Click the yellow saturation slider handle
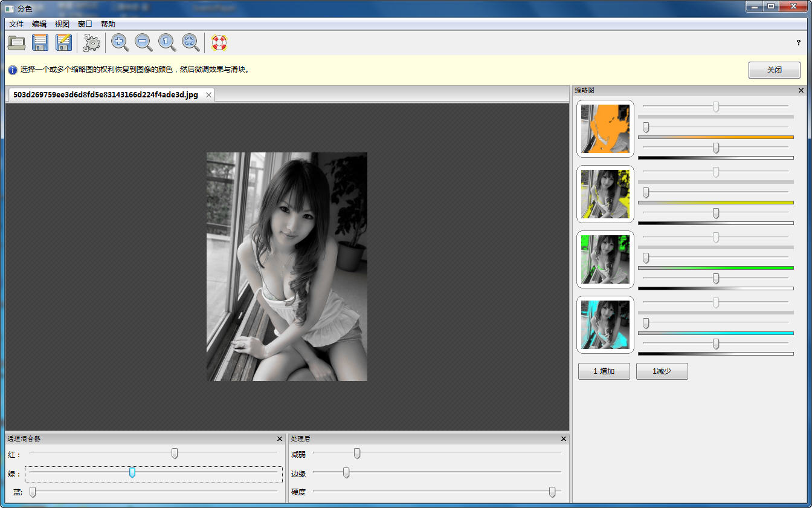The height and width of the screenshot is (508, 812). click(x=646, y=193)
